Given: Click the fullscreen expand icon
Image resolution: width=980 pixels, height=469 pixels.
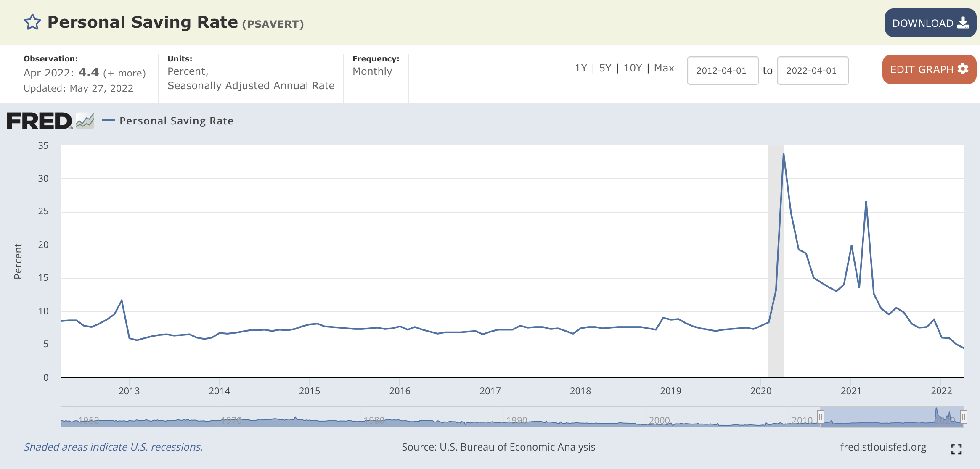Looking at the screenshot, I should click(956, 449).
